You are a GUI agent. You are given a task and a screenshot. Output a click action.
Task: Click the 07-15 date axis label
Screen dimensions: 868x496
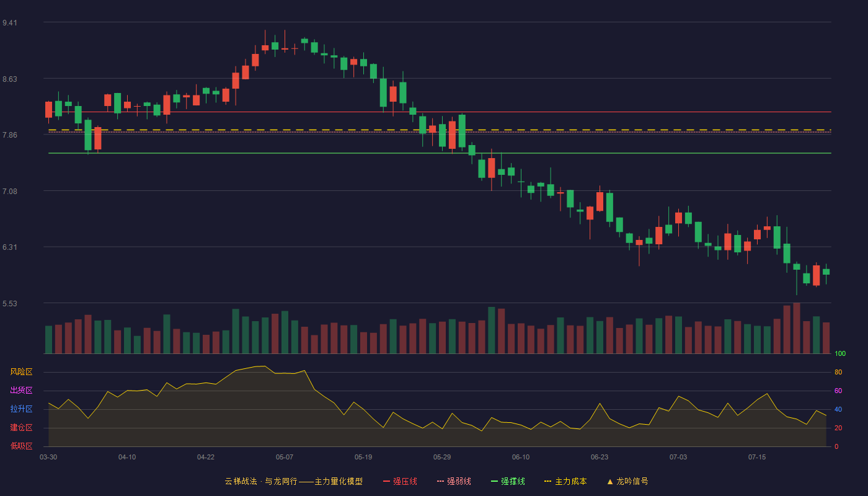click(757, 457)
